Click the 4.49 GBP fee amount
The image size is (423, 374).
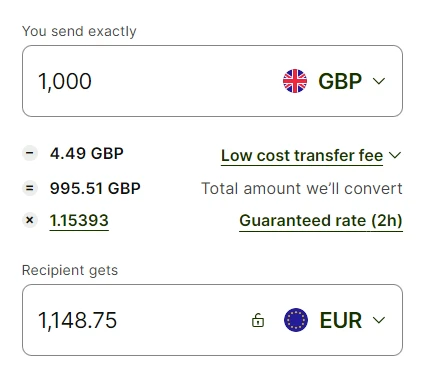(87, 154)
